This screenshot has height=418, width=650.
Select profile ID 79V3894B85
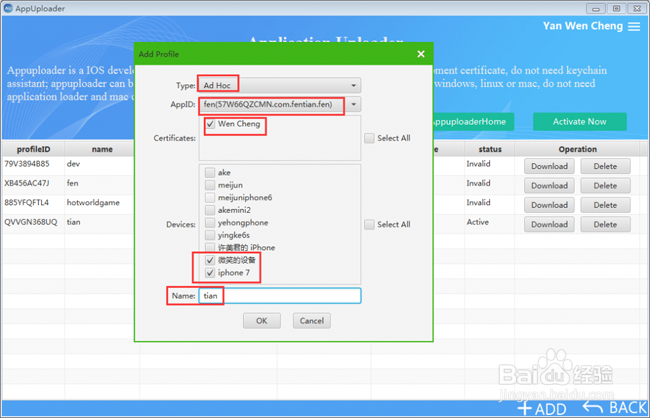pos(27,164)
